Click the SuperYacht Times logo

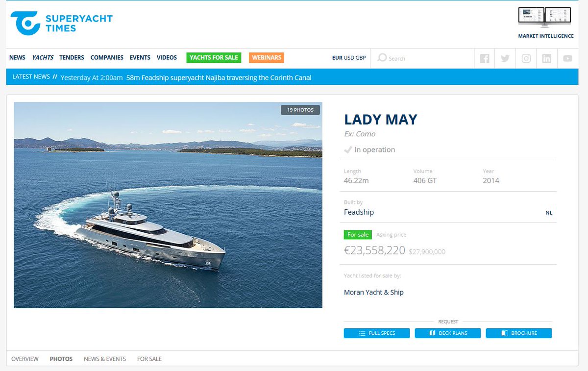tap(62, 24)
